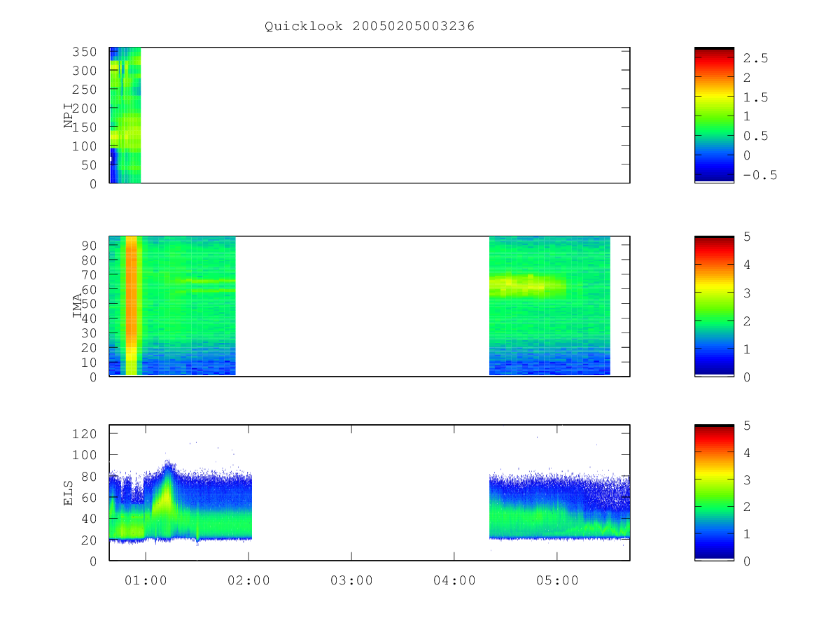The height and width of the screenshot is (630, 840).
Task: Click the 120 tick on ELS axis
Action: click(86, 434)
